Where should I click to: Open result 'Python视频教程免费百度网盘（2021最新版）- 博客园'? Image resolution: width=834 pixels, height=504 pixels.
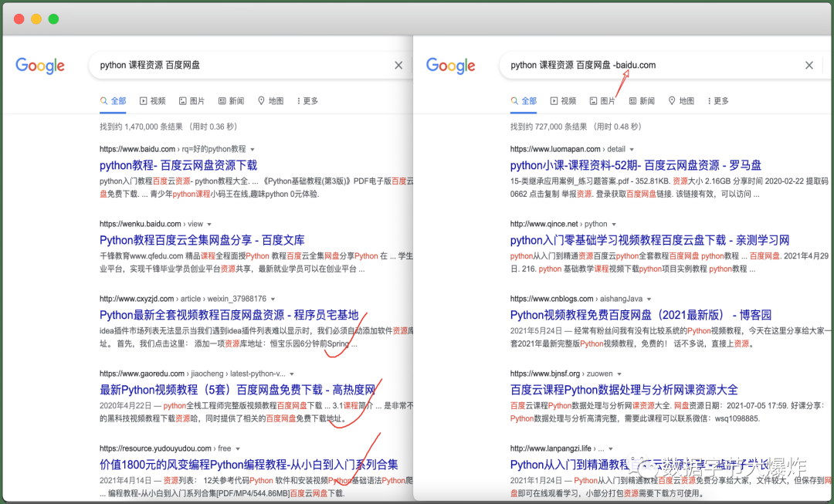[x=641, y=315]
